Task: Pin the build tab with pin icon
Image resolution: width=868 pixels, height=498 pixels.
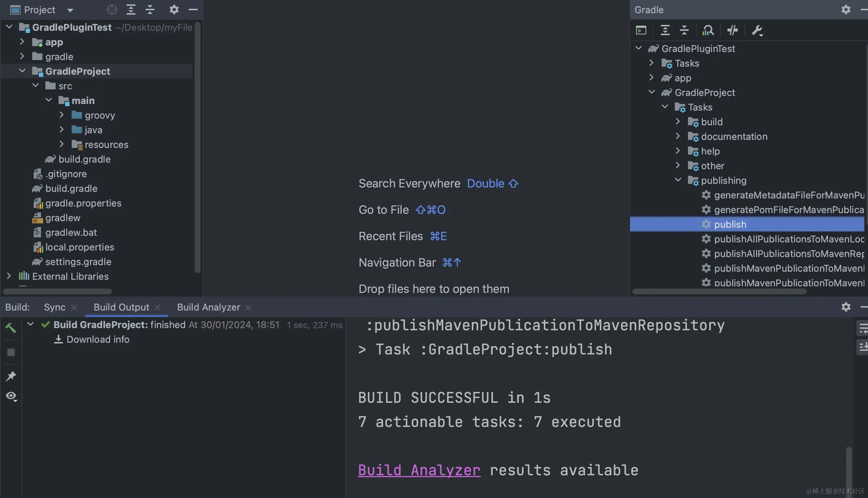Action: click(x=11, y=376)
